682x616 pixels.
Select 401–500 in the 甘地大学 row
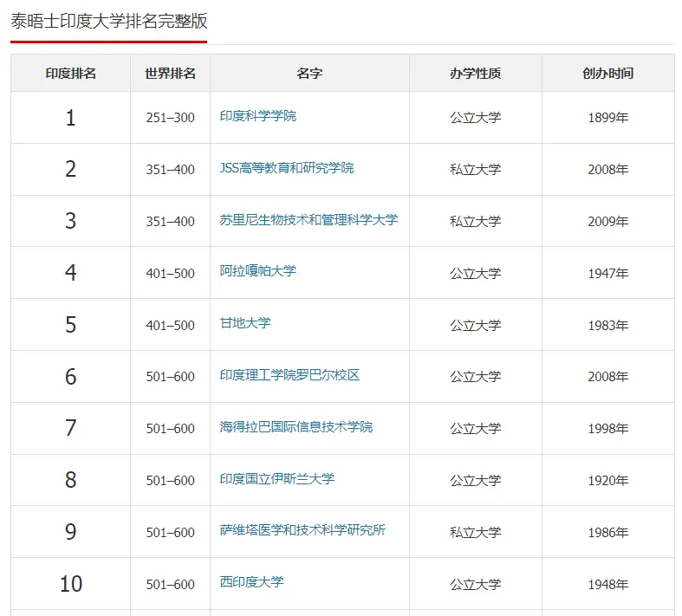170,326
